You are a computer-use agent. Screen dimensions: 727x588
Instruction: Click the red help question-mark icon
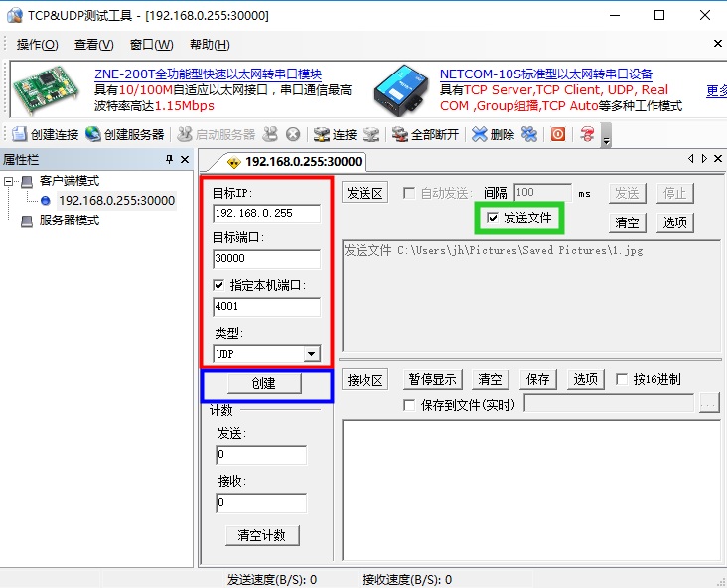587,134
